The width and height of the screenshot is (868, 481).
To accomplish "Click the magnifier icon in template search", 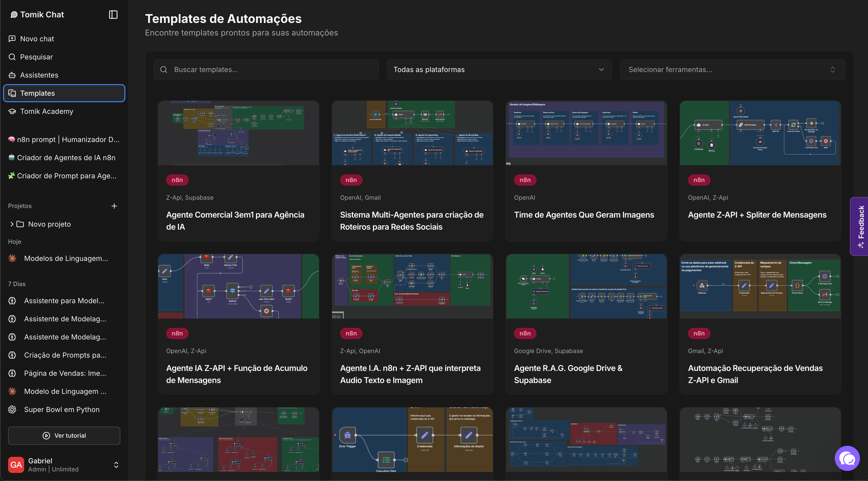I will pos(164,70).
